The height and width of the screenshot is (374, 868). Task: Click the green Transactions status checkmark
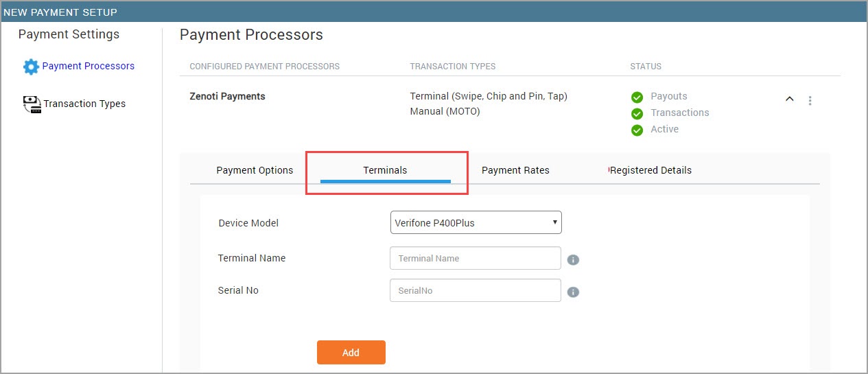[x=637, y=113]
